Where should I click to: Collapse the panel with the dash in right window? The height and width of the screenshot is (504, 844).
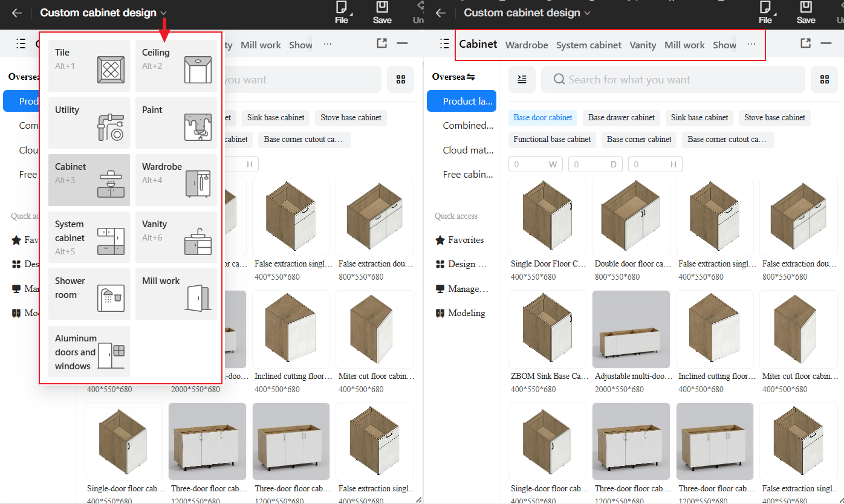(x=826, y=44)
